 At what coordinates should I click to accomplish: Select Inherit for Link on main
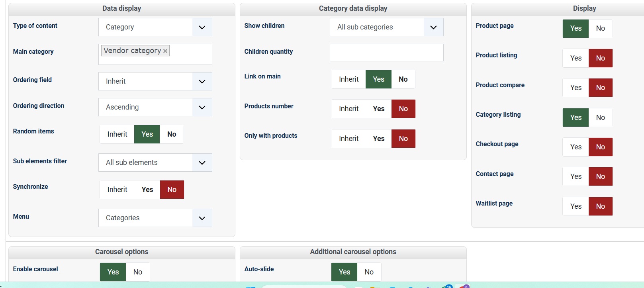[x=348, y=79]
